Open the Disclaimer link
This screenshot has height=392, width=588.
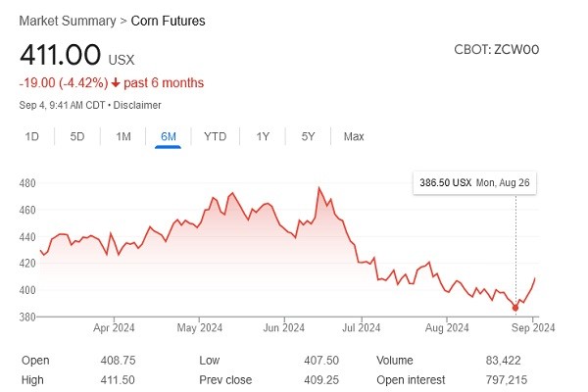pos(136,105)
